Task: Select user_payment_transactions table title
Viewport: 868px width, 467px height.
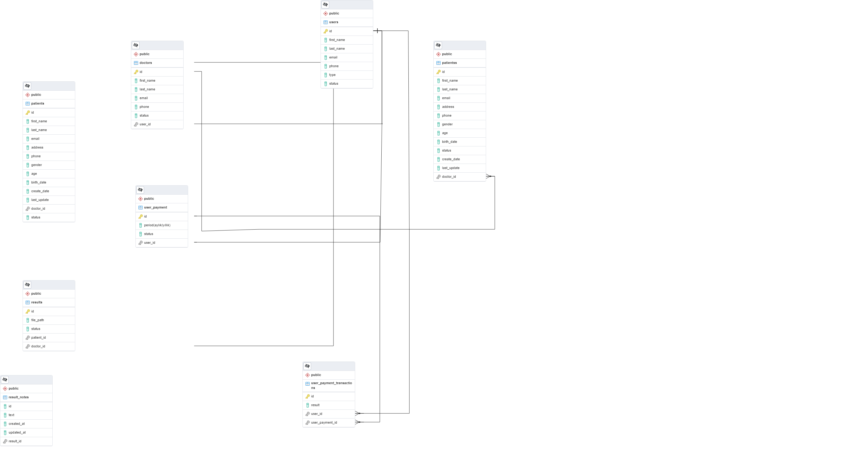Action: pos(331,386)
